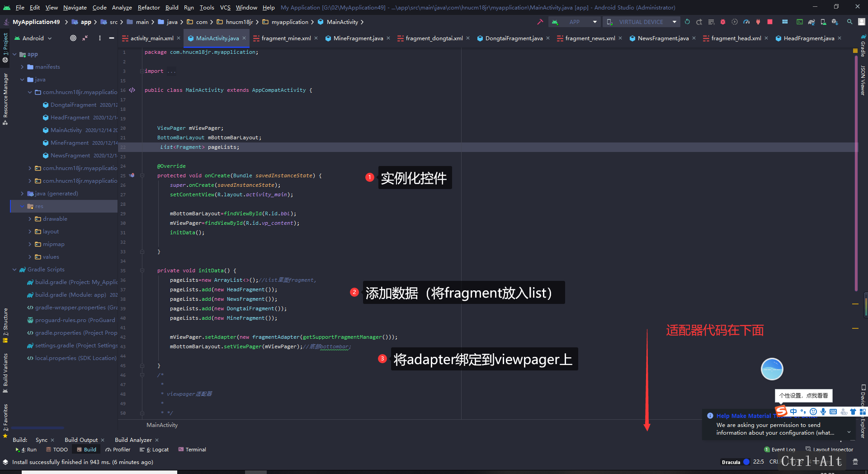Viewport: 868px width, 474px height.
Task: Click Attach Debugger to Android Process icon
Action: (x=758, y=22)
